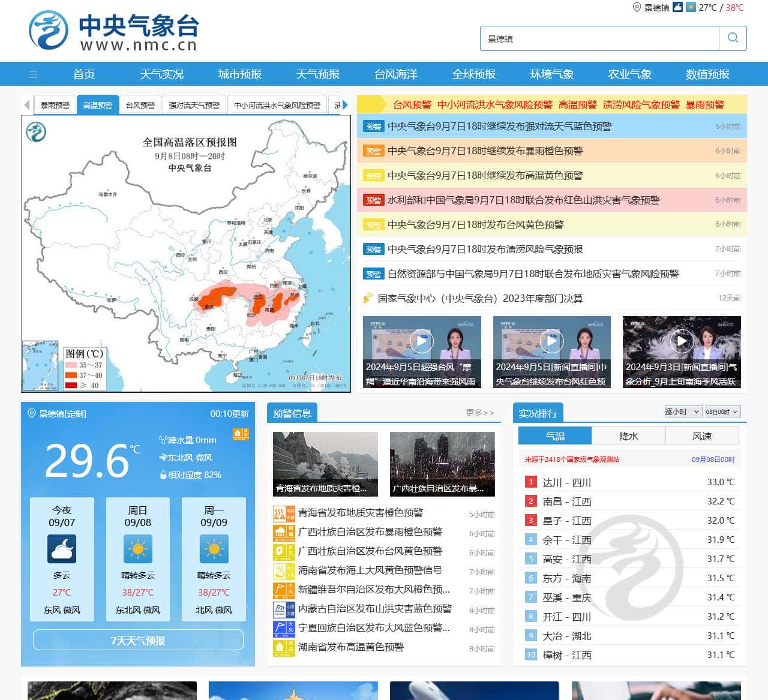This screenshot has height=700, width=768.
Task: Click 东方 - 海南 ranking row
Action: tap(630, 578)
